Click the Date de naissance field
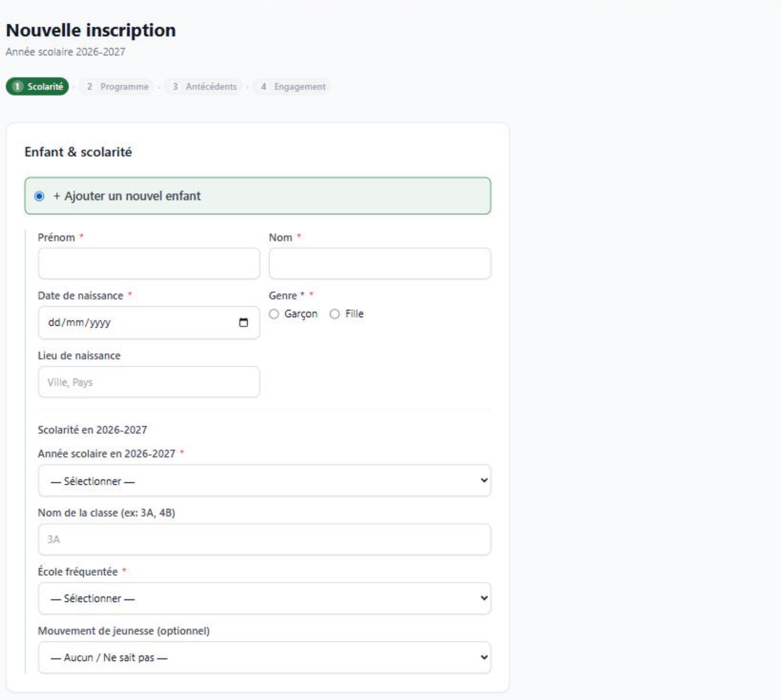Viewport: 781px width, 700px height. [x=149, y=322]
